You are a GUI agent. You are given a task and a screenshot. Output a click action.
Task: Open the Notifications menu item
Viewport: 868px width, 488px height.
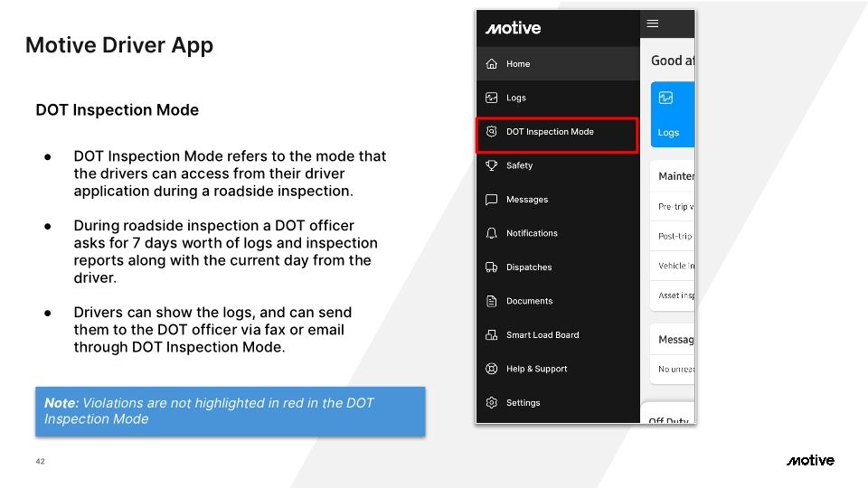pyautogui.click(x=558, y=233)
